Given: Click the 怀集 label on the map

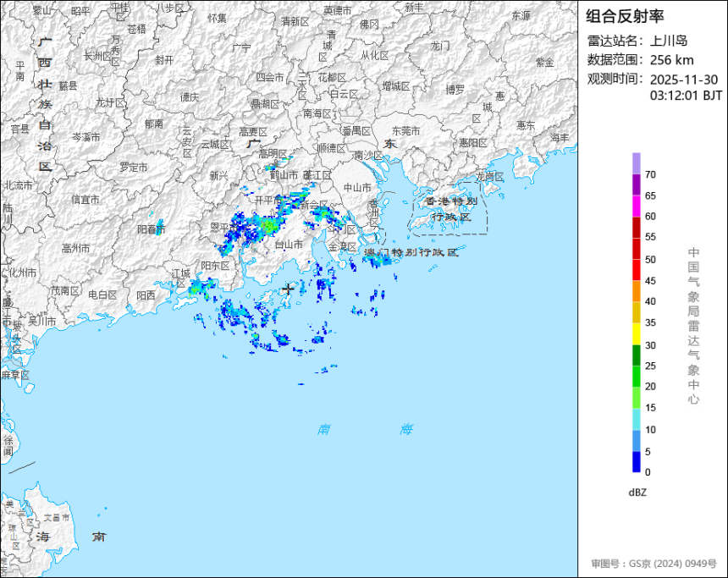Looking at the screenshot, I should [x=218, y=18].
